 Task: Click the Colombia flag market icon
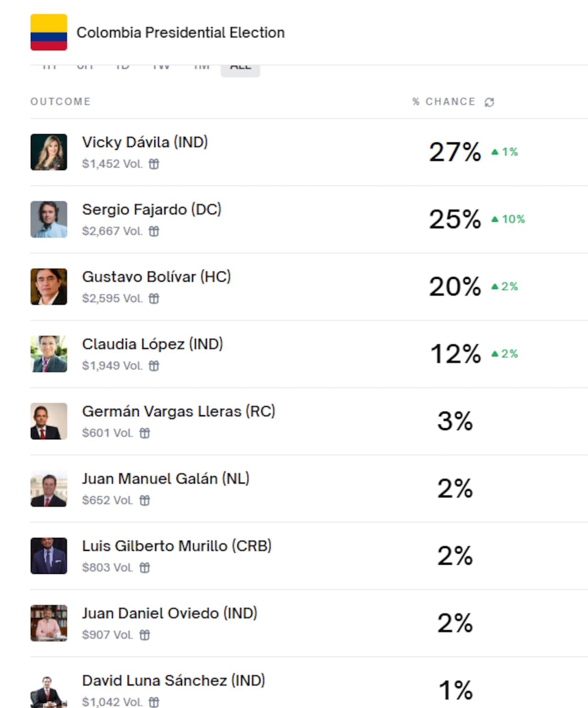click(49, 32)
